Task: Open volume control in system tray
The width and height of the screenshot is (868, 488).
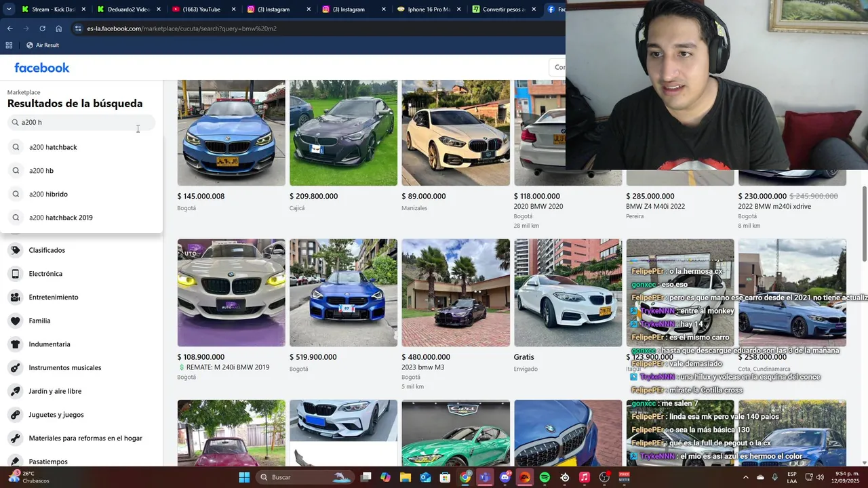Action: pos(820,477)
